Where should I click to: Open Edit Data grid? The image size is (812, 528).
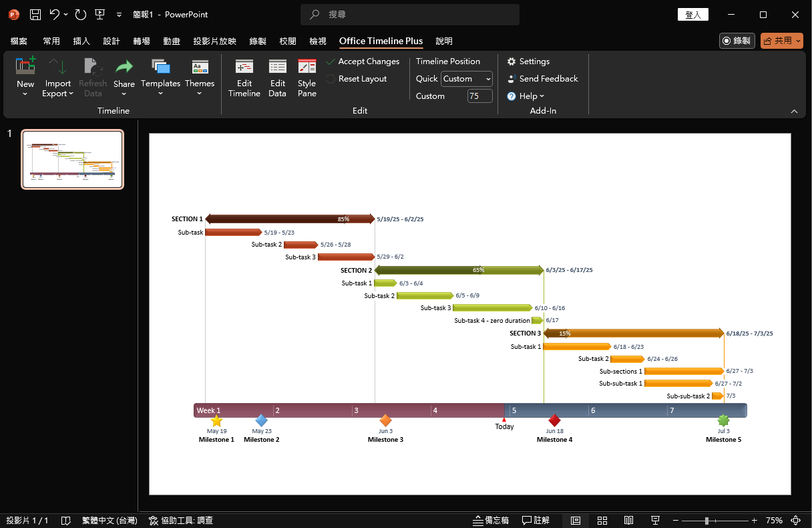(x=277, y=77)
